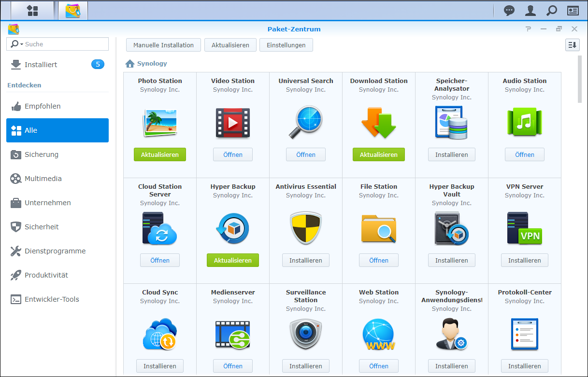The width and height of the screenshot is (588, 377).
Task: Click the package list vertical scrollbar
Action: (580, 79)
